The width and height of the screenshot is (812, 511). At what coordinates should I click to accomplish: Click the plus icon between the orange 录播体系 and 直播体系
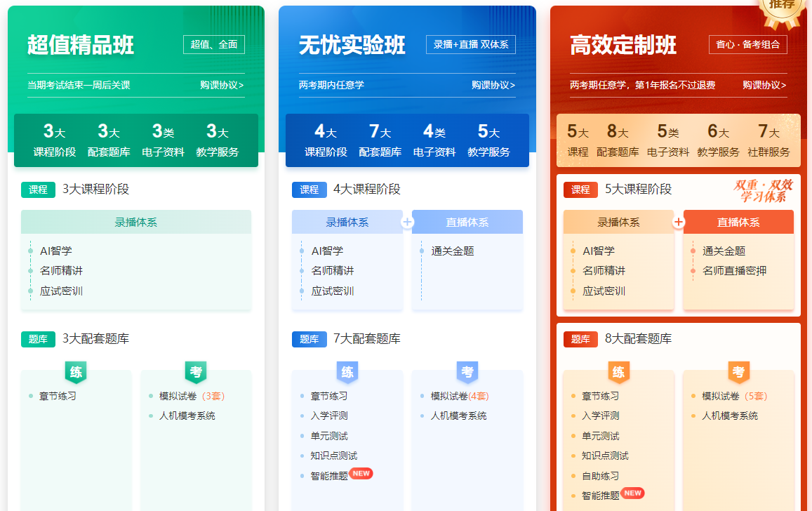pyautogui.click(x=679, y=222)
